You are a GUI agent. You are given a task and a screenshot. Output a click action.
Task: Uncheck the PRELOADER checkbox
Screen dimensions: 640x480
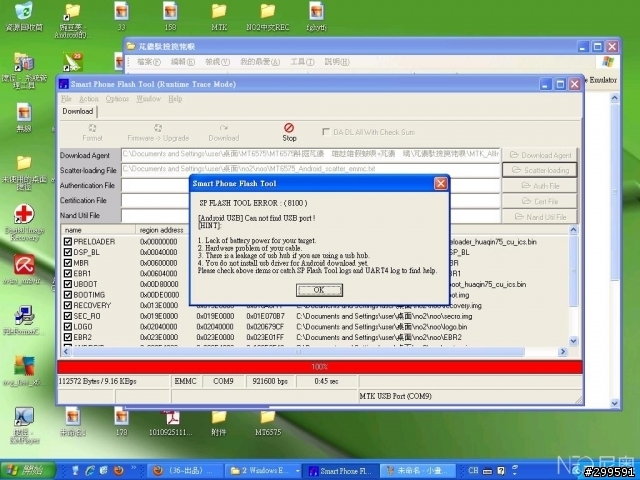[x=68, y=242]
